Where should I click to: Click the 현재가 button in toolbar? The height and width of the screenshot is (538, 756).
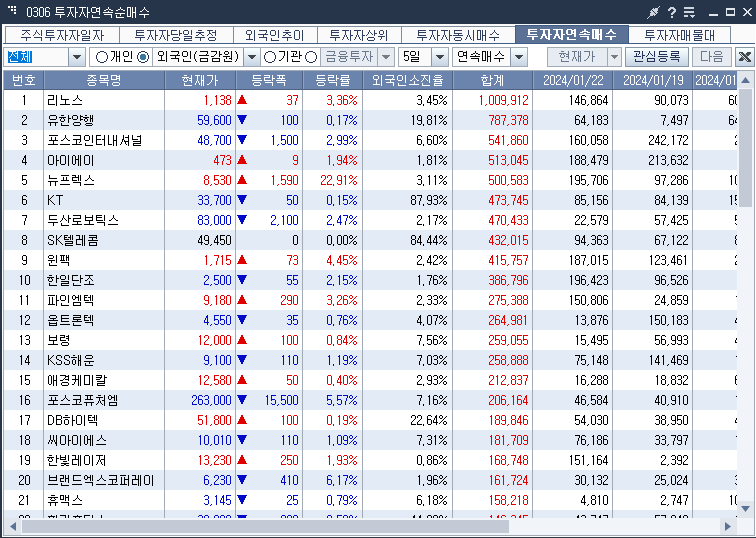[577, 57]
